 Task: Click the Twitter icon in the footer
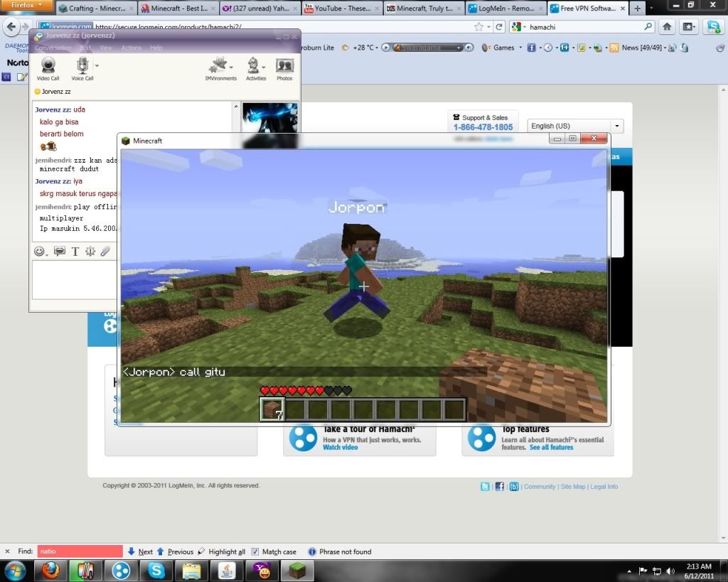point(485,486)
